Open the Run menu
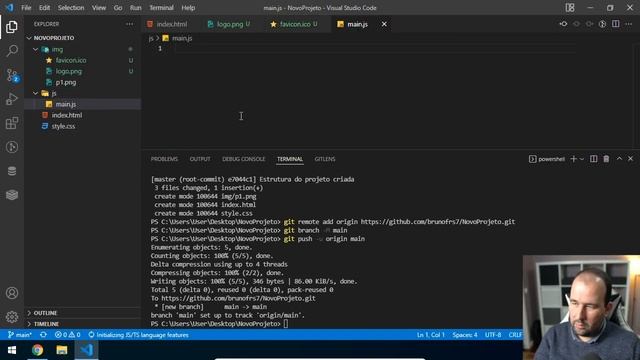Image resolution: width=640 pixels, height=360 pixels. click(136, 8)
